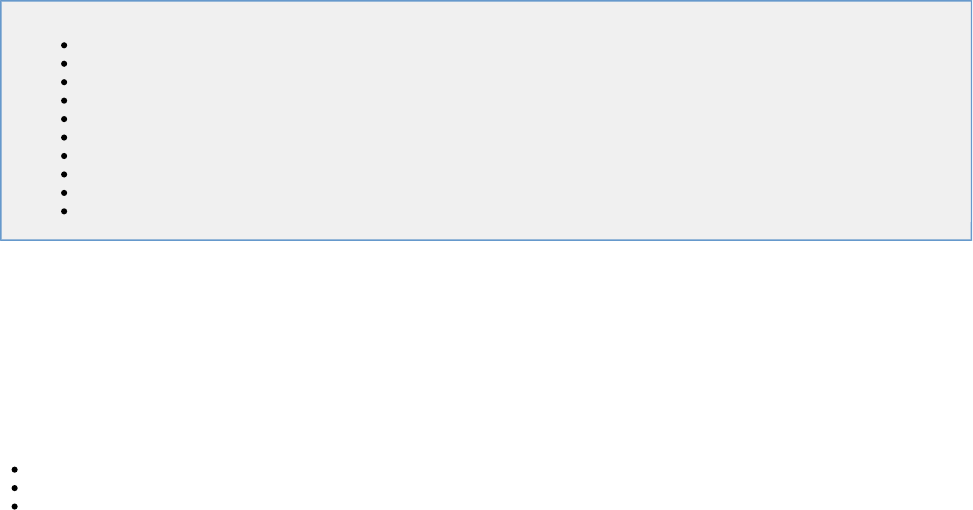Select the middle bullet below the gray box
Image resolution: width=973 pixels, height=510 pixels.
[x=15, y=488]
